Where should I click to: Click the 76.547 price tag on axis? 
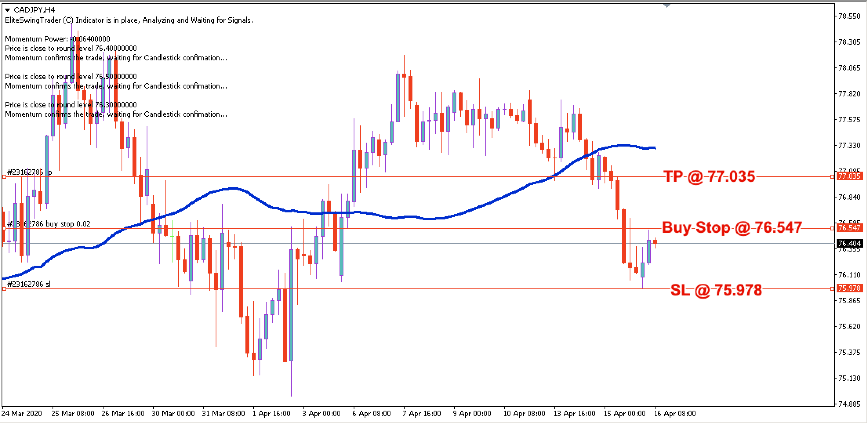click(x=849, y=228)
